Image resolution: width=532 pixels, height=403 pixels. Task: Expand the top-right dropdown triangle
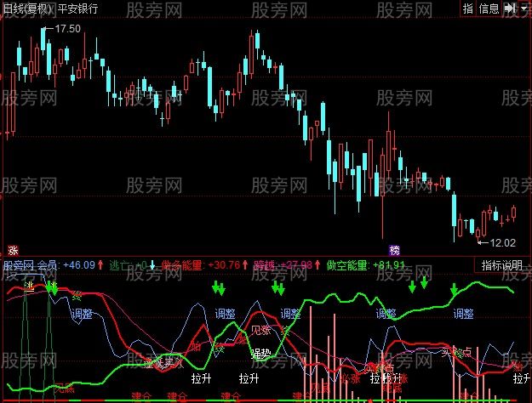pyautogui.click(x=526, y=8)
